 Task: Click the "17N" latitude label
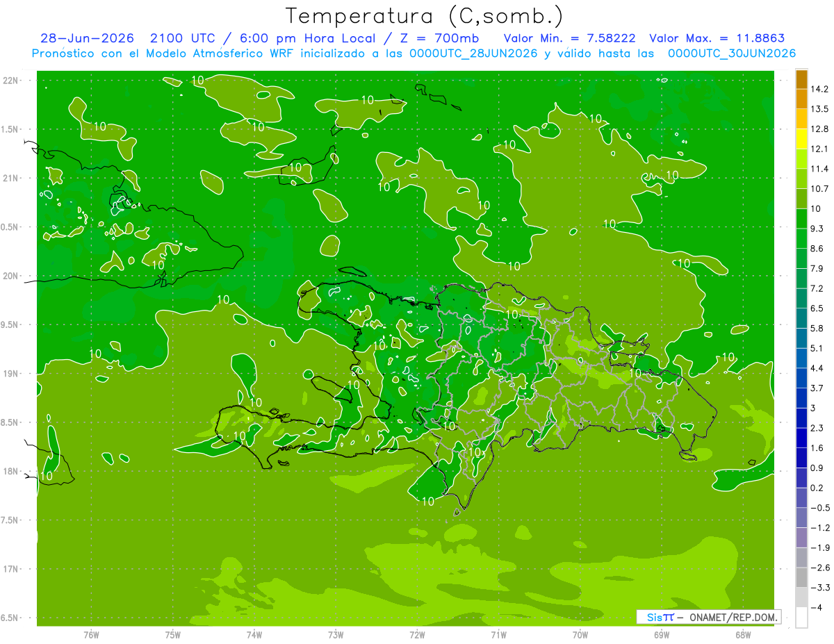[11, 570]
